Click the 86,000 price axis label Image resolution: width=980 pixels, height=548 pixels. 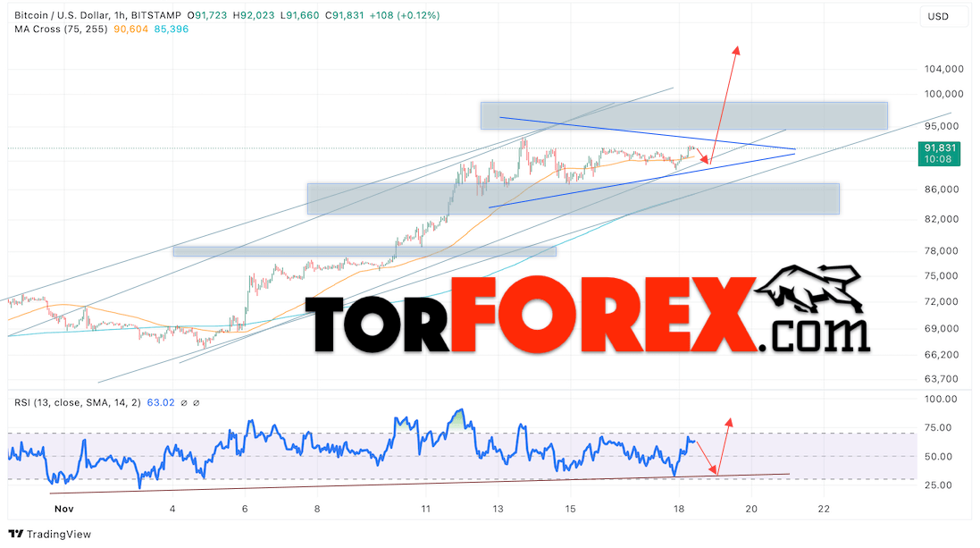click(942, 189)
